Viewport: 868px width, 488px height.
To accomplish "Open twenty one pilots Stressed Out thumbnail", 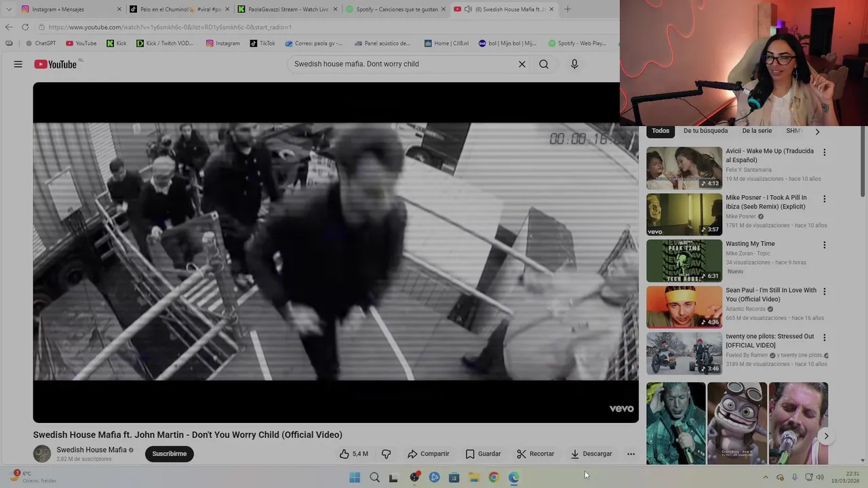I will click(x=684, y=353).
